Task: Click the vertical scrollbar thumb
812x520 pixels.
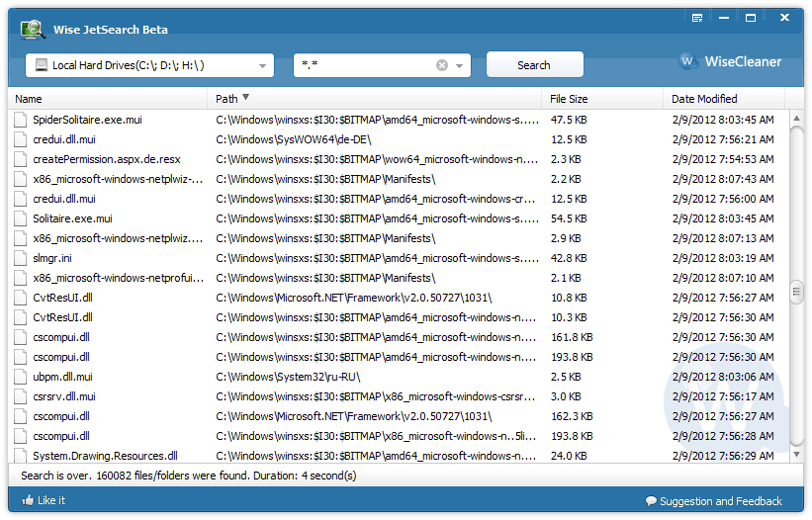Action: click(x=796, y=292)
